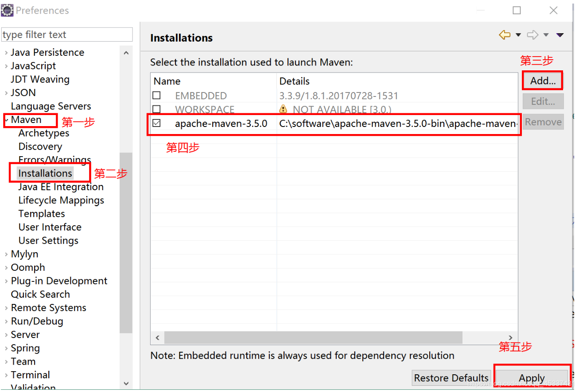This screenshot has width=579, height=392.
Task: Open Lifecycle Mappings page
Action: [61, 200]
